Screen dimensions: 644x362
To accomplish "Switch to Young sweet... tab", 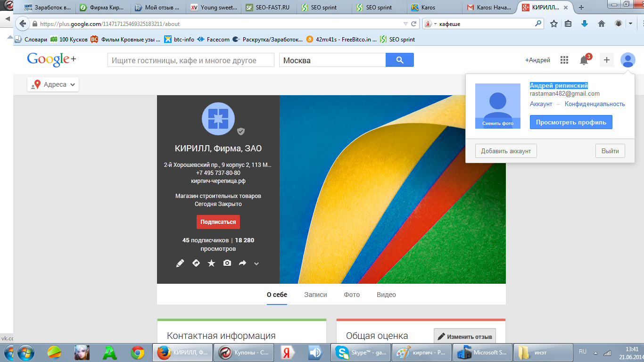I will tap(214, 8).
